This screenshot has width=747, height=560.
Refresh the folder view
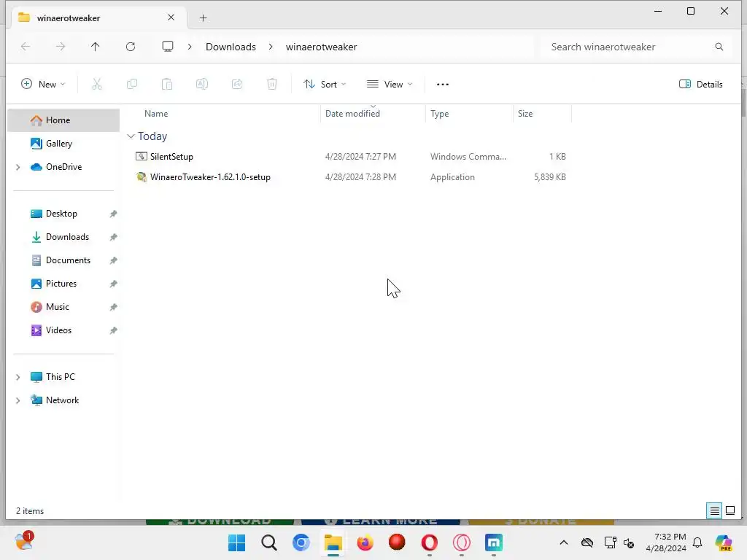[x=131, y=47]
